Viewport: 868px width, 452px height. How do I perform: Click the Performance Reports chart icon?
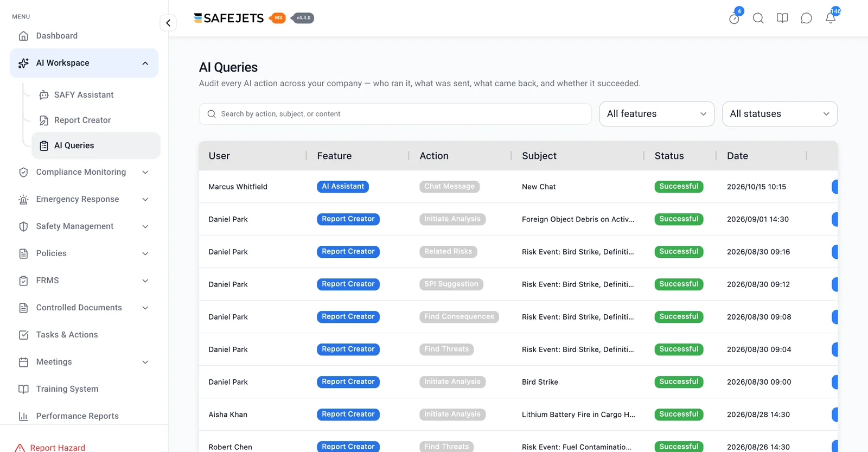(x=23, y=416)
